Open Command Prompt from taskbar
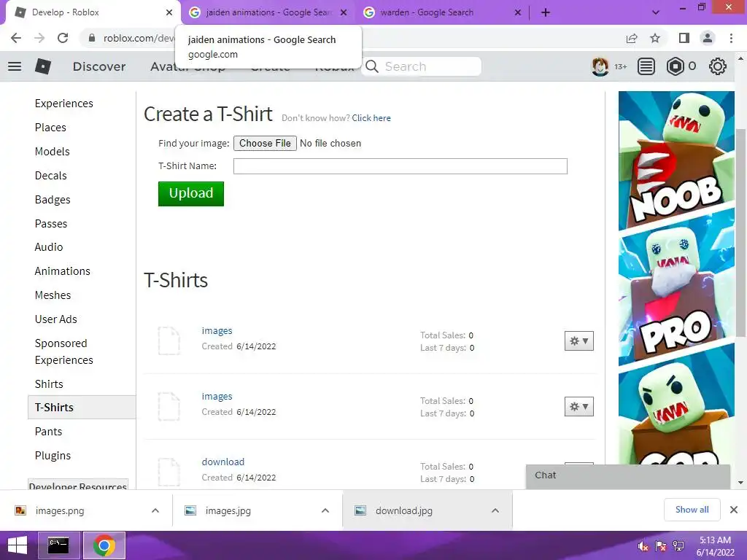 tap(59, 545)
